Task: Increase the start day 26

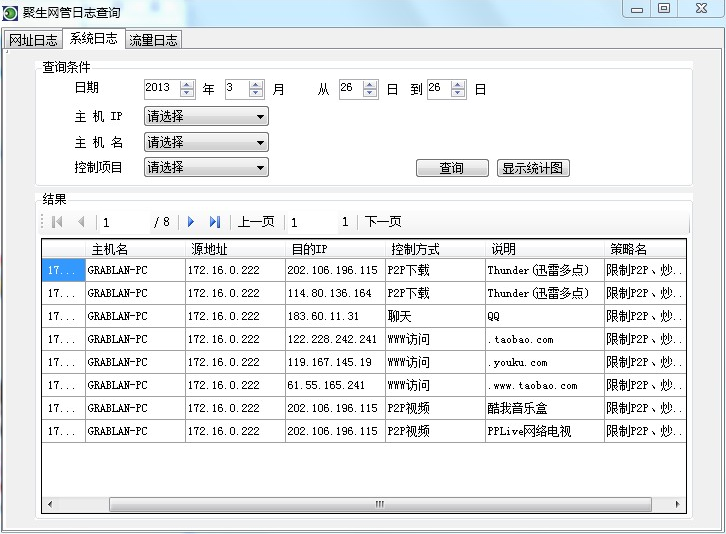Action: pos(370,85)
